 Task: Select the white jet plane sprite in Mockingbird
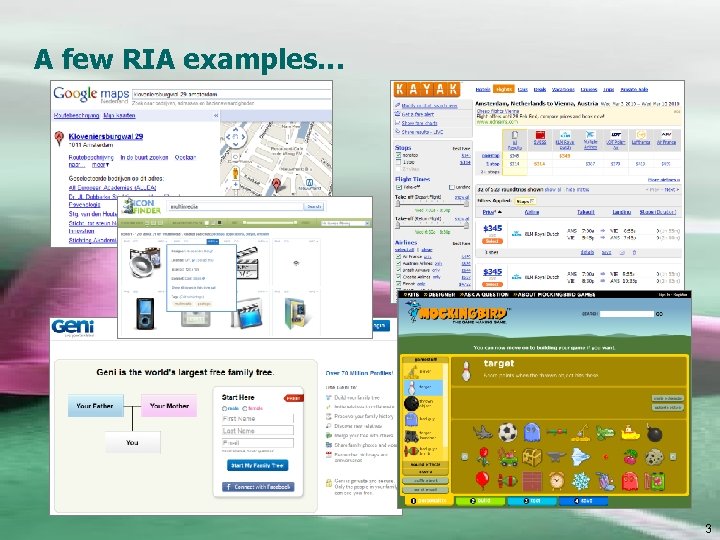click(x=581, y=457)
